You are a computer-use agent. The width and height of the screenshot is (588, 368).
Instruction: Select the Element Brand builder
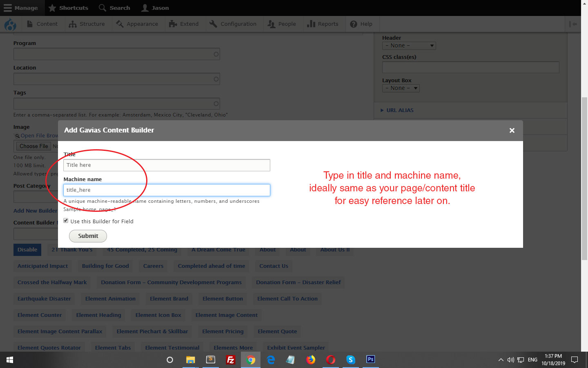coord(169,299)
